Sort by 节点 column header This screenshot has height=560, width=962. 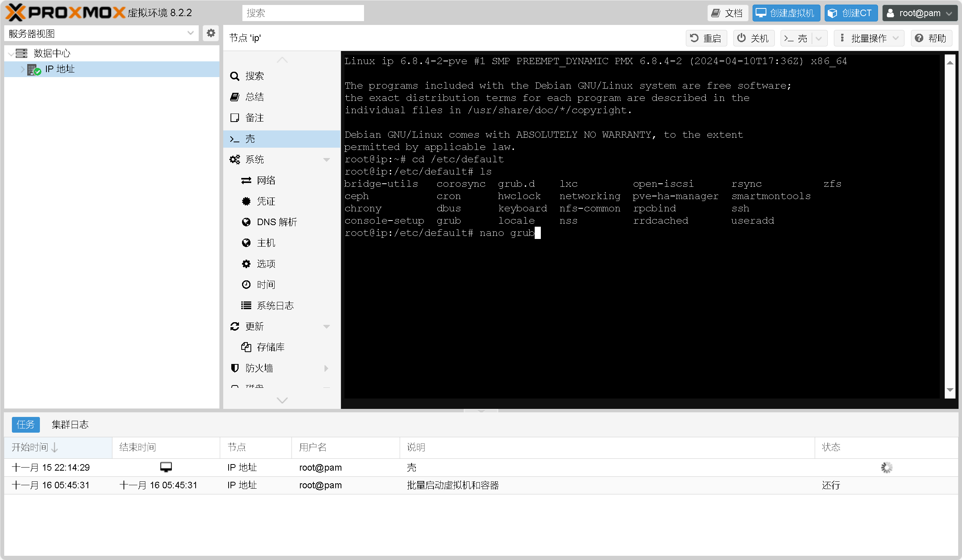pos(255,447)
